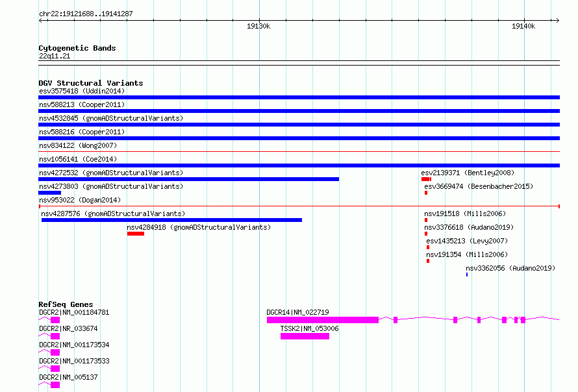Click the ruler's right arrow end
The width and height of the screenshot is (578, 392).
pyautogui.click(x=558, y=21)
